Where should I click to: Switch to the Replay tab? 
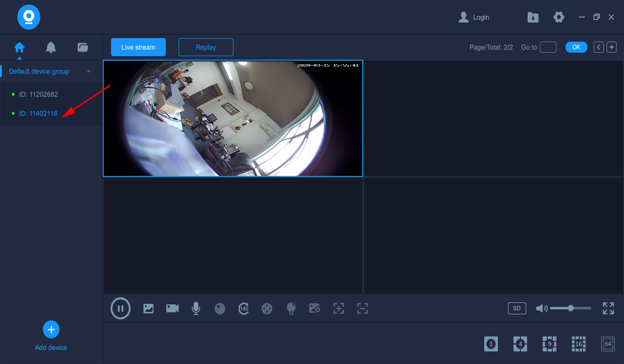tap(206, 47)
